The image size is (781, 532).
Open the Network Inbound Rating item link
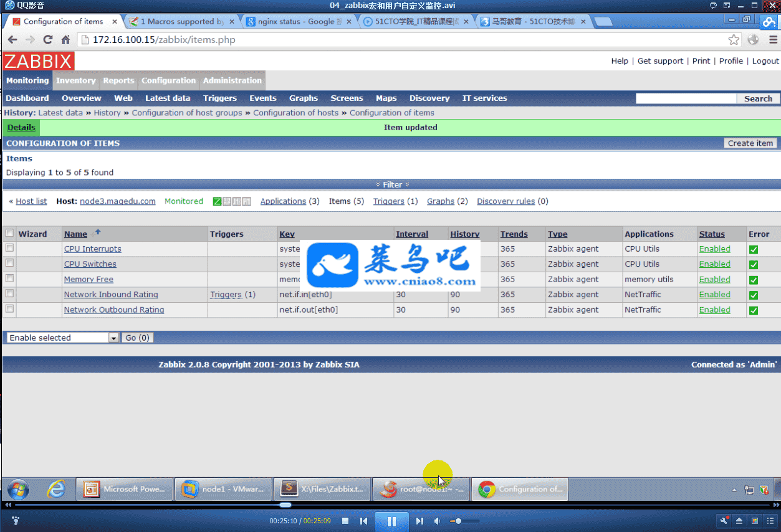111,295
